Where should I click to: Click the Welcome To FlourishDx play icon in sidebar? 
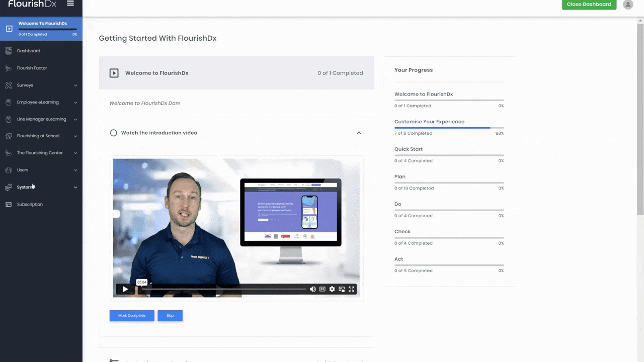click(x=9, y=29)
